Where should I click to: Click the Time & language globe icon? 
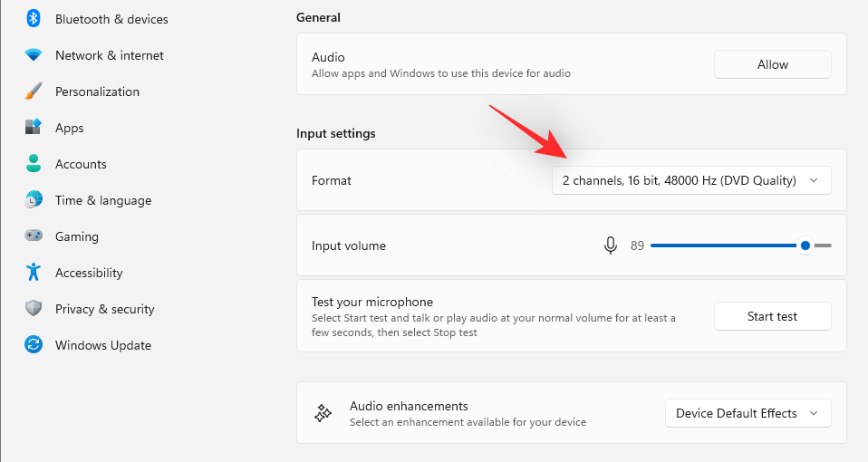click(x=34, y=200)
